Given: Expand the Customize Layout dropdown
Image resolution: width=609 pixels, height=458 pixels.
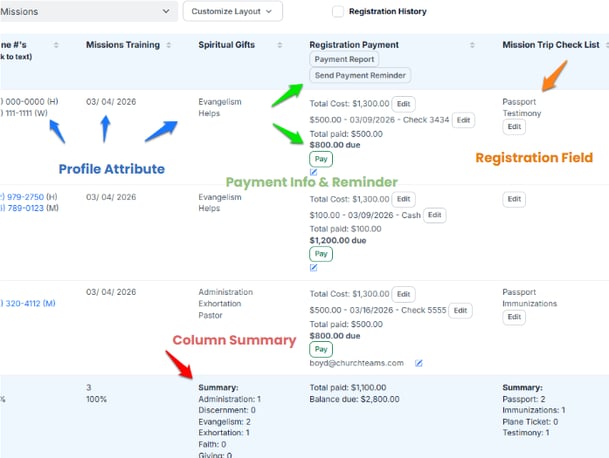Looking at the screenshot, I should pyautogui.click(x=232, y=12).
